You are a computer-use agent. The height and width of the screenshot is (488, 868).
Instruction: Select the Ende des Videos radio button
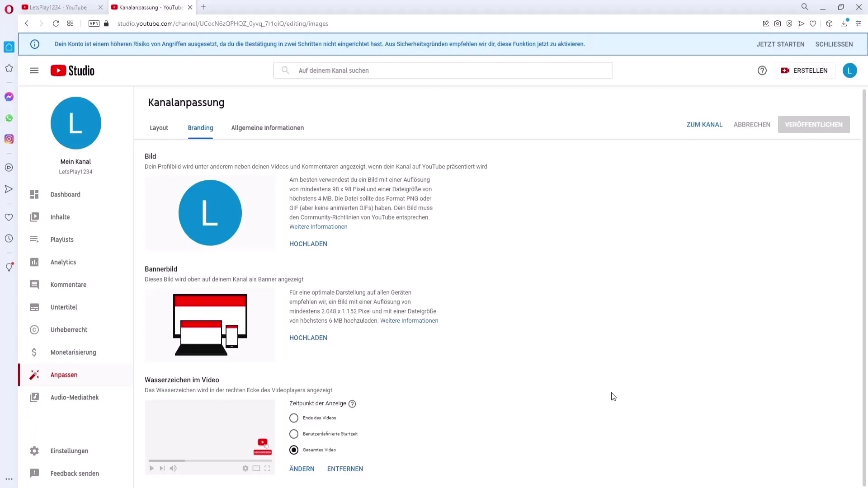[x=293, y=417]
